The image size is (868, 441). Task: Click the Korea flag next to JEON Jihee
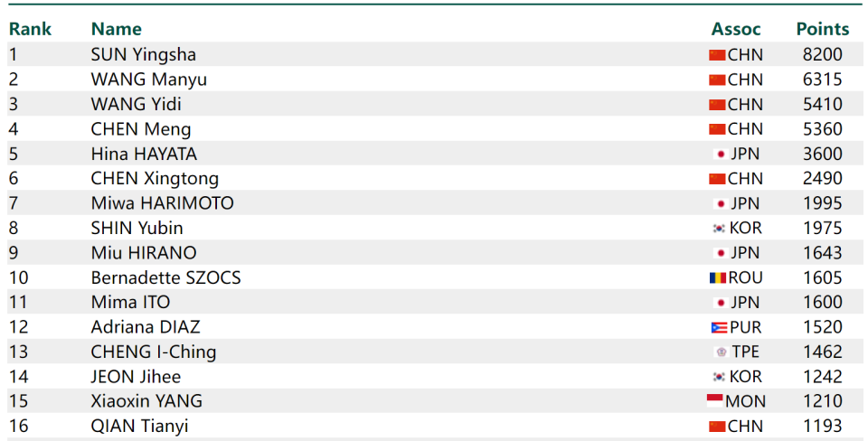[719, 377]
